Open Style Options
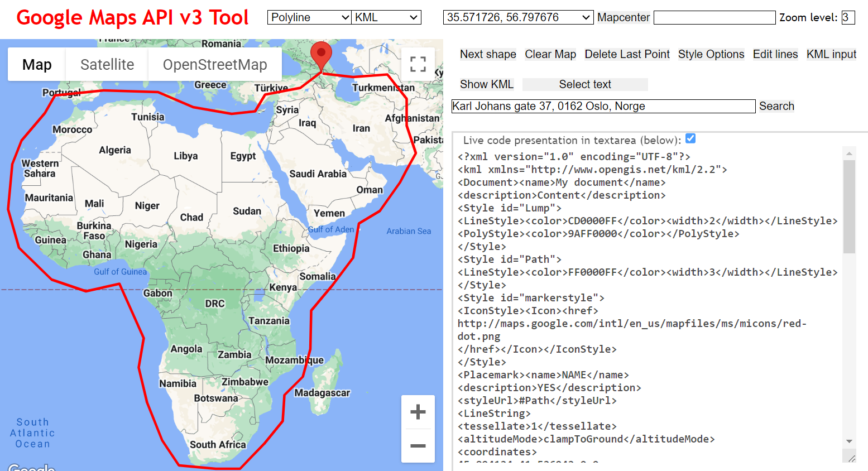This screenshot has width=868, height=471. 711,54
